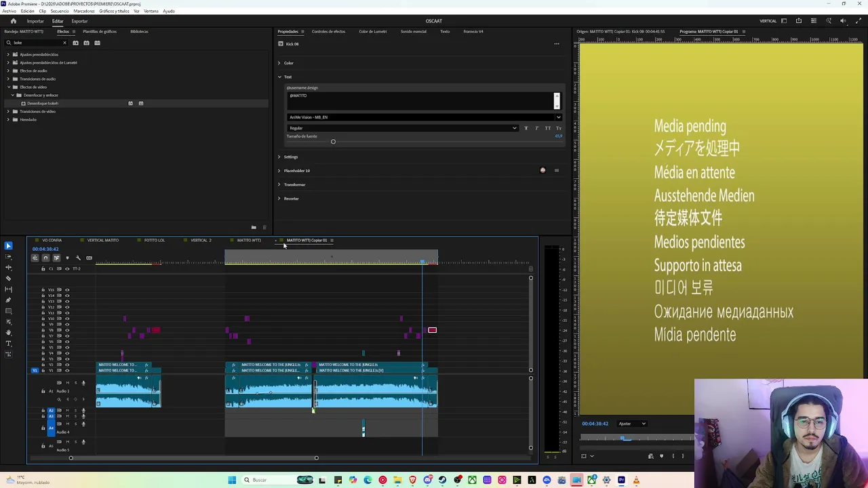The image size is (868, 488).
Task: Select the Ripple Edit tool
Action: click(8, 268)
